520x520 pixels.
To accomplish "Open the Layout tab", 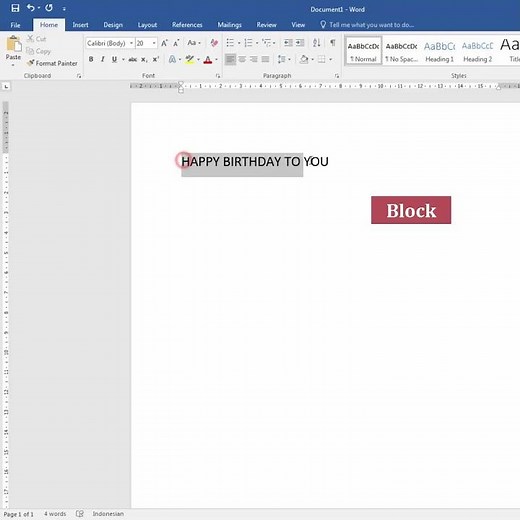I will coord(147,25).
